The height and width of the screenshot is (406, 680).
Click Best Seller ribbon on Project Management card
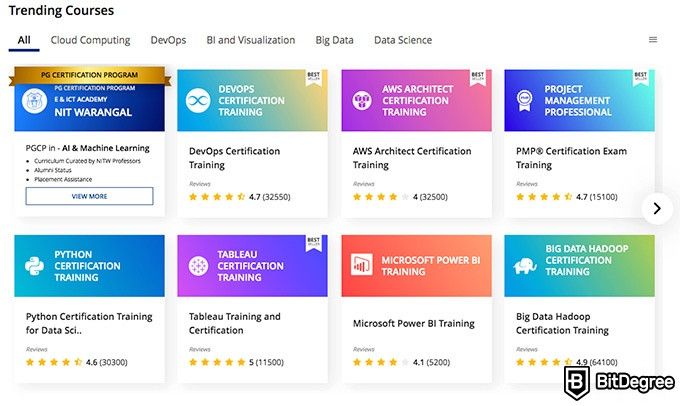(x=641, y=78)
